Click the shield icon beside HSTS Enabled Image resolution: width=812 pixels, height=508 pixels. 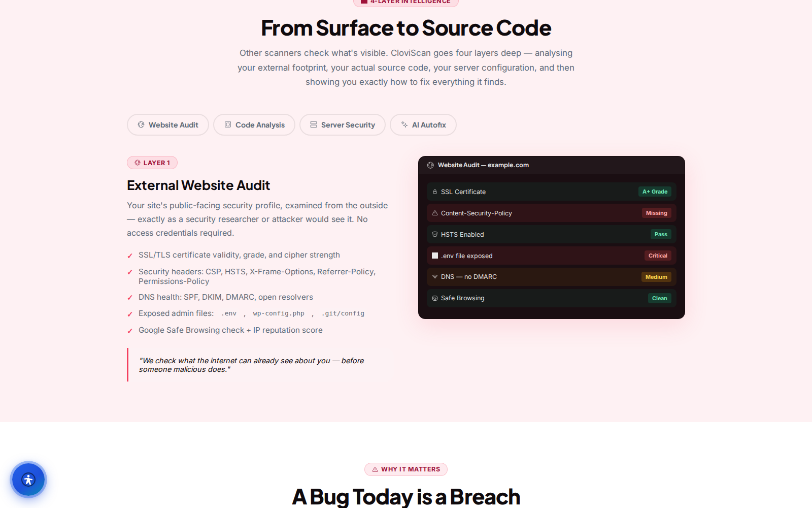(435, 235)
